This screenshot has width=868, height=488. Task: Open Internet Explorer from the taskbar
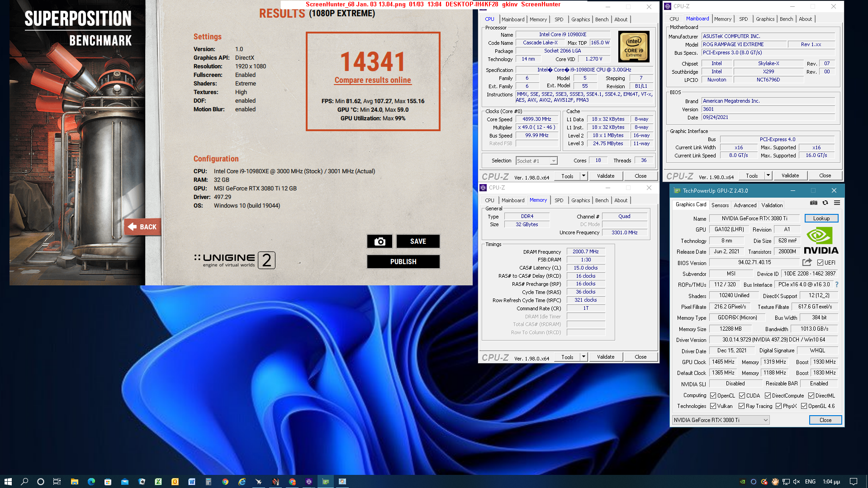(x=242, y=482)
